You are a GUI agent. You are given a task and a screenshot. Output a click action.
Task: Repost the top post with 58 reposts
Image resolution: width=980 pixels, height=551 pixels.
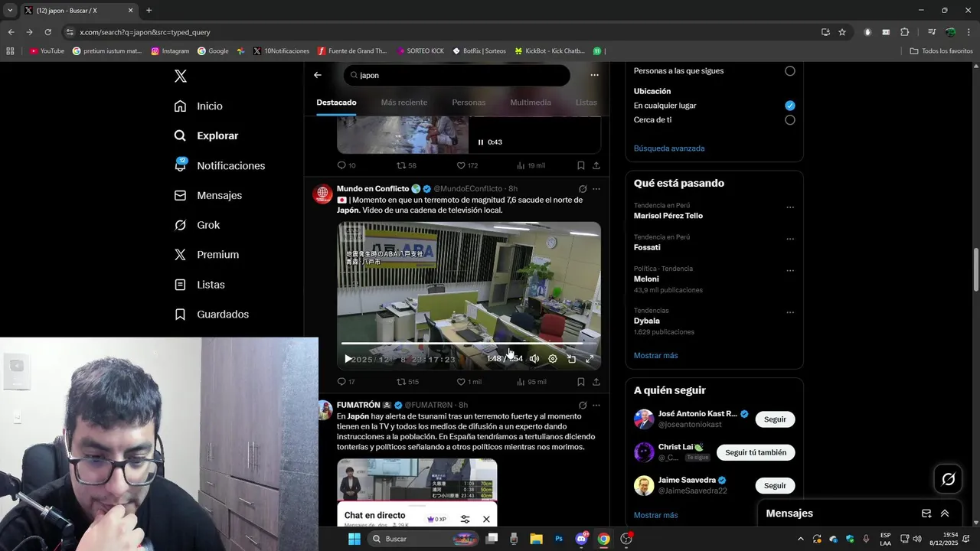click(x=407, y=165)
